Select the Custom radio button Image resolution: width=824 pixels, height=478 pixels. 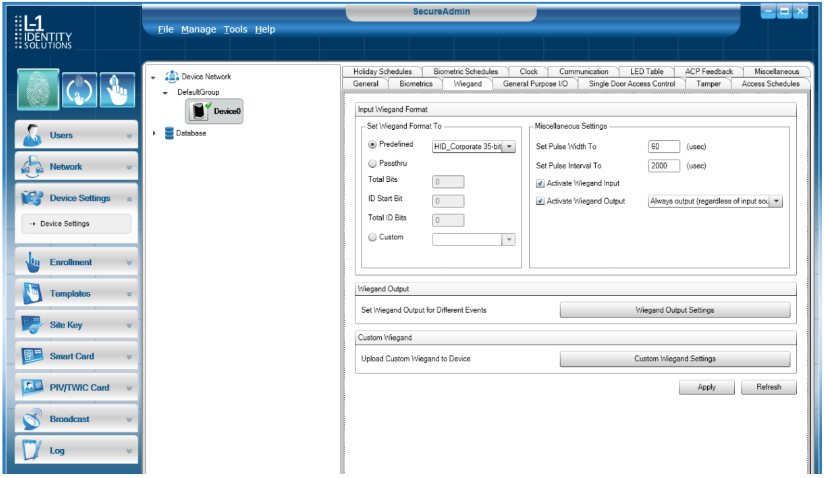tap(372, 237)
